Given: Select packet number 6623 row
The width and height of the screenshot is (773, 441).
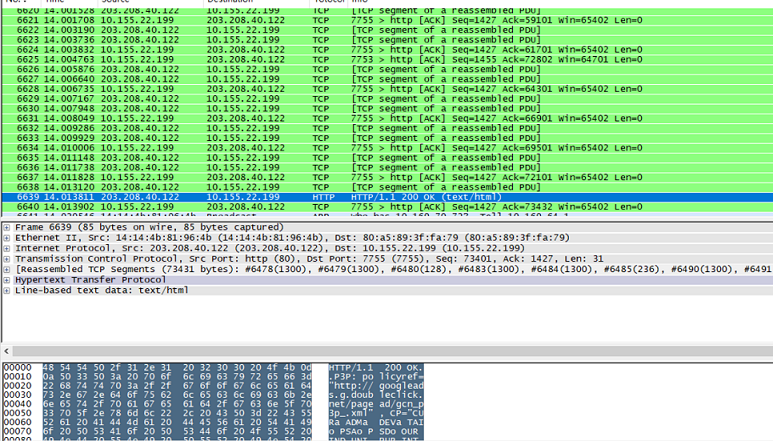Looking at the screenshot, I should [x=387, y=40].
